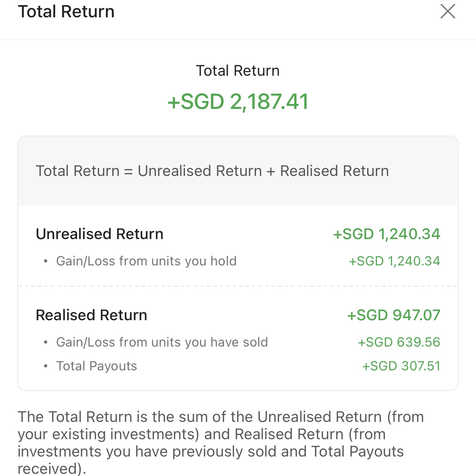Select the Total Payouts row label
This screenshot has height=476, width=476.
point(97,366)
